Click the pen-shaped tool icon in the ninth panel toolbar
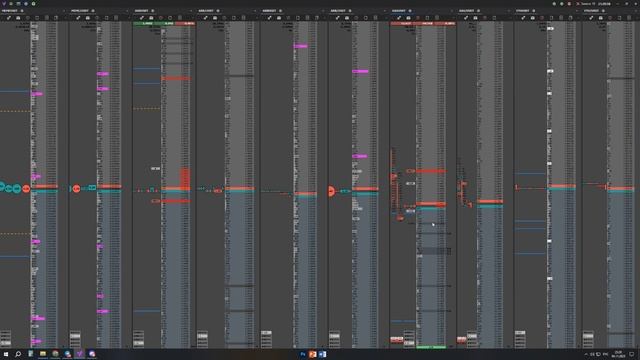Screen dimensions: 640x360 pos(523,18)
